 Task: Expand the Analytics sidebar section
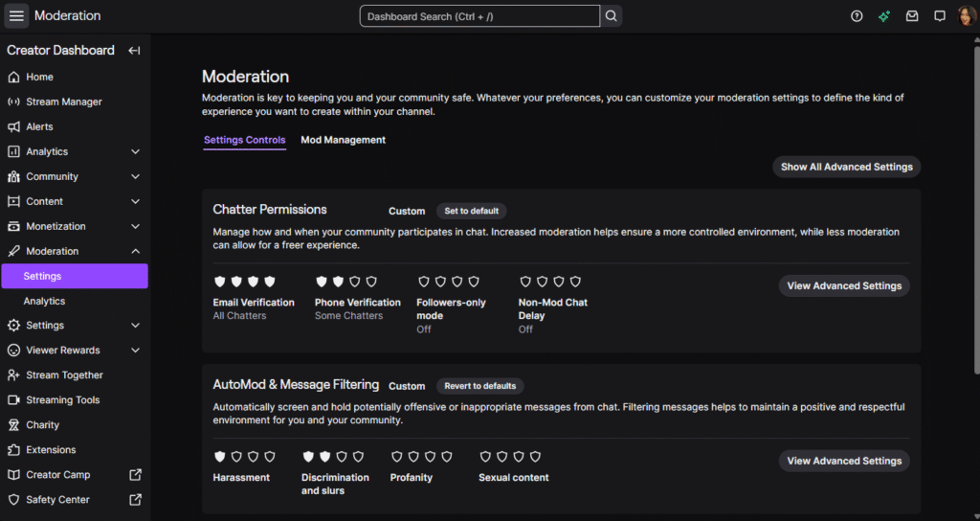(135, 151)
